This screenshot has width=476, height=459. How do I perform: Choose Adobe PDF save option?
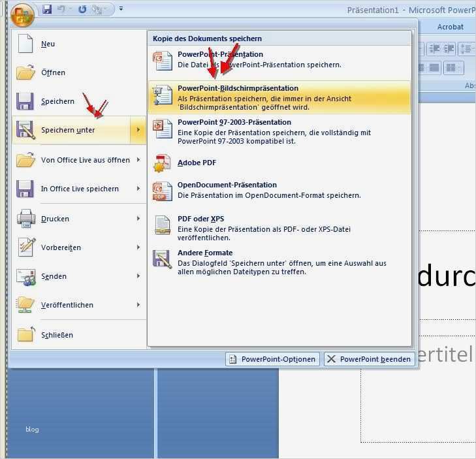coord(279,163)
